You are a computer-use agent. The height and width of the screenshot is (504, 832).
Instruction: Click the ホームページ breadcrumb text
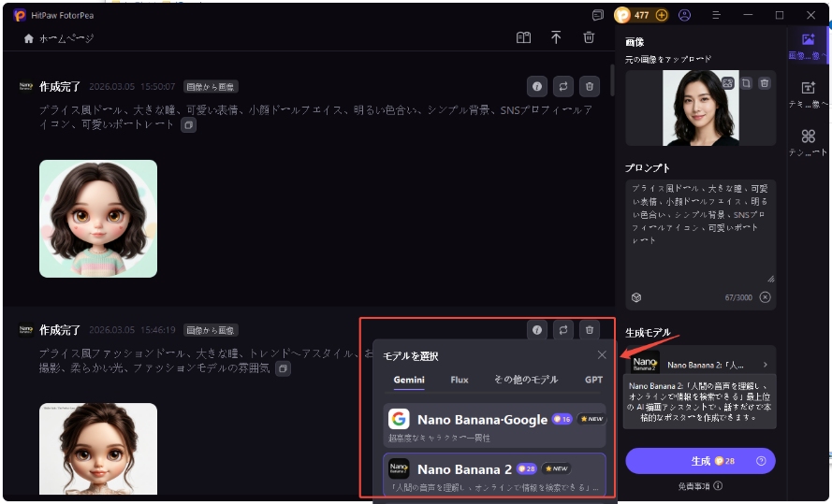66,38
